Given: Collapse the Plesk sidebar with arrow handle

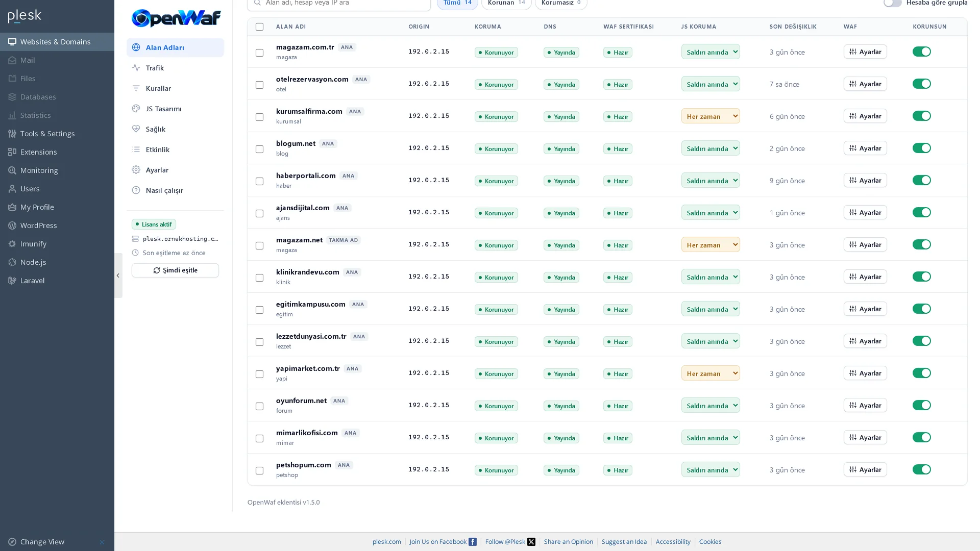Looking at the screenshot, I should [118, 275].
